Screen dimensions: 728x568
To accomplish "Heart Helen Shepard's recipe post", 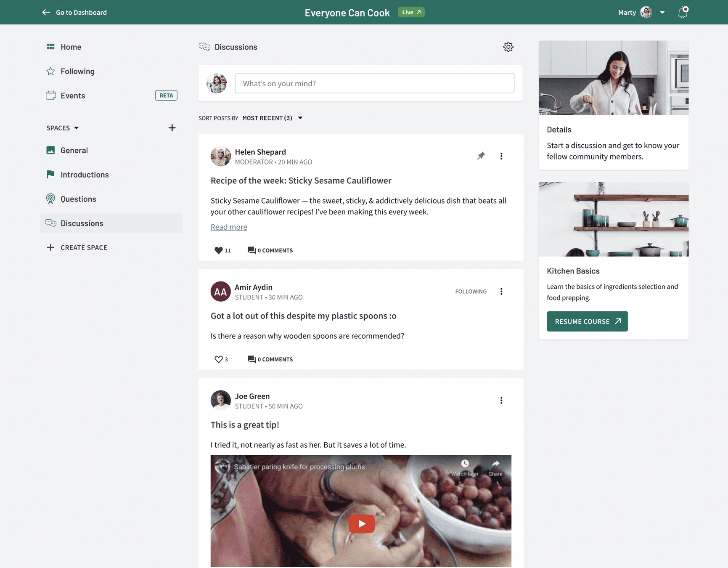I will [x=220, y=250].
